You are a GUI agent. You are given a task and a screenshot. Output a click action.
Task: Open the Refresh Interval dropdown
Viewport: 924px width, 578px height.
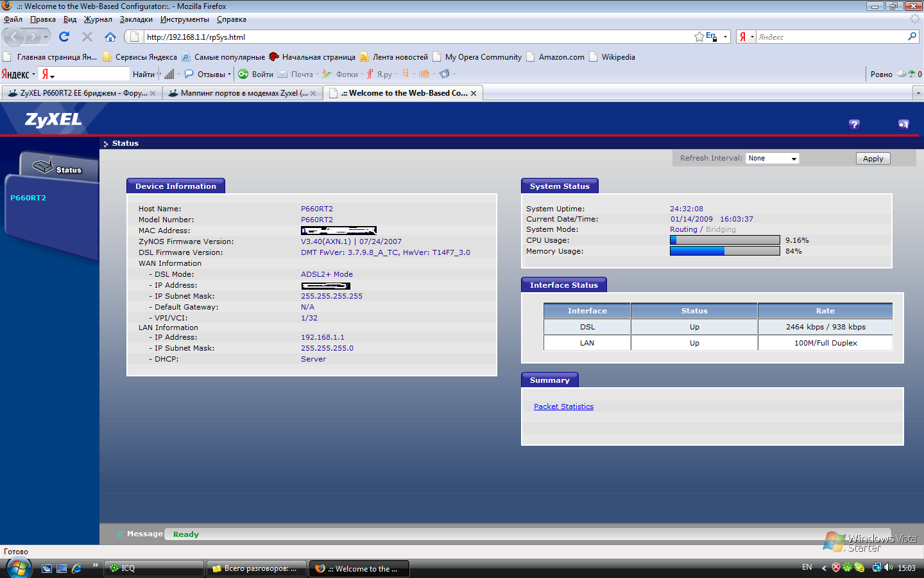pos(772,158)
